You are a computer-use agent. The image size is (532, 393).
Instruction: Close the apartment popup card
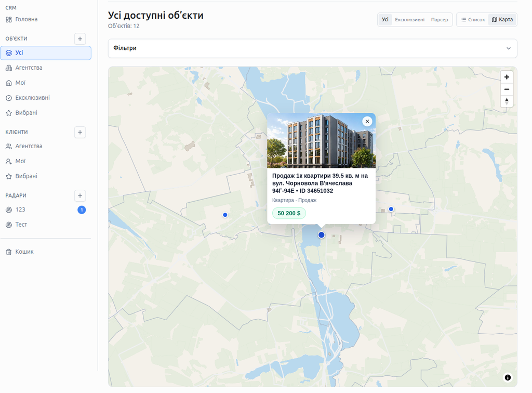[x=367, y=121]
